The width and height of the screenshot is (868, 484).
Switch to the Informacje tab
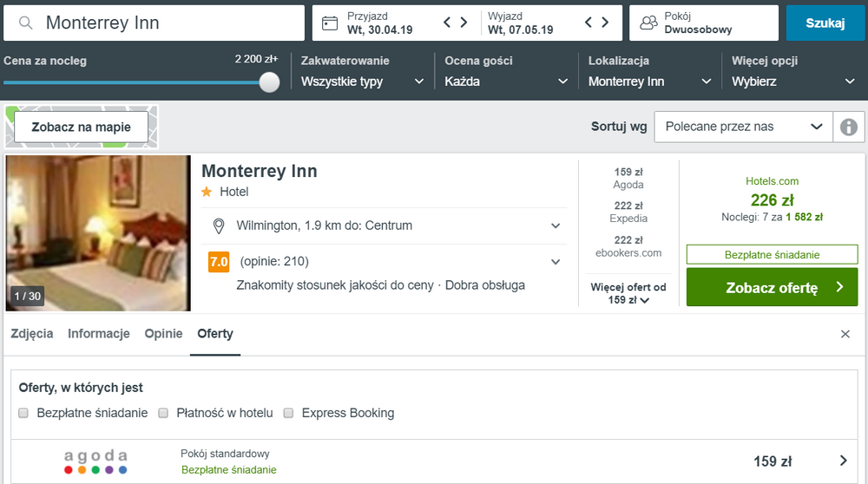[99, 334]
